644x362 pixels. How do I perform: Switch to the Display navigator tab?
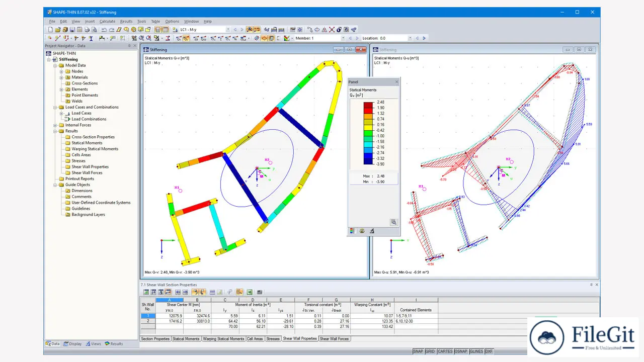(72, 344)
